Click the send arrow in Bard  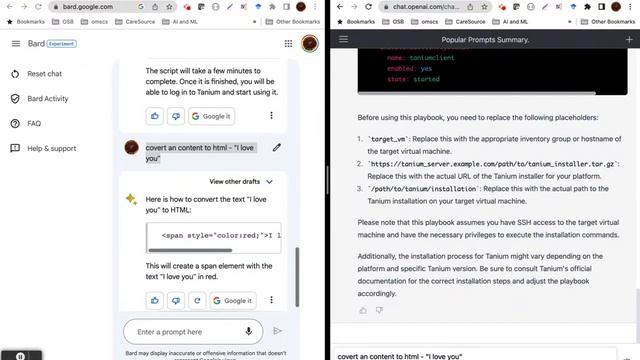click(278, 331)
